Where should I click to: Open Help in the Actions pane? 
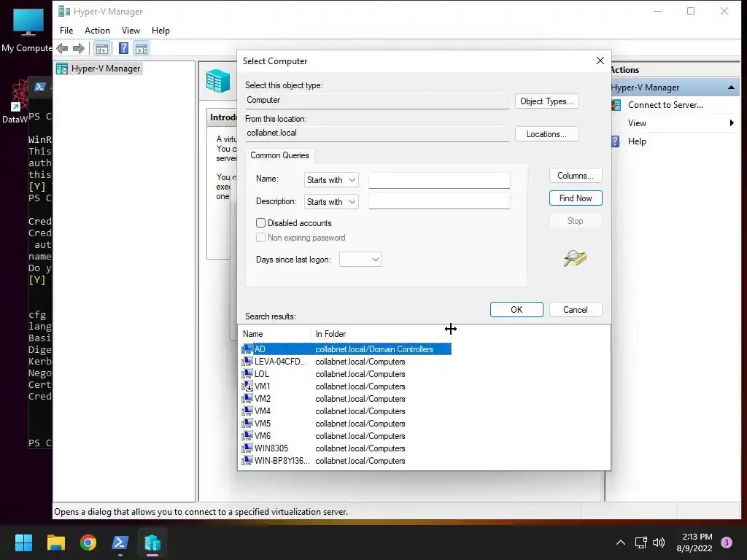click(x=636, y=141)
